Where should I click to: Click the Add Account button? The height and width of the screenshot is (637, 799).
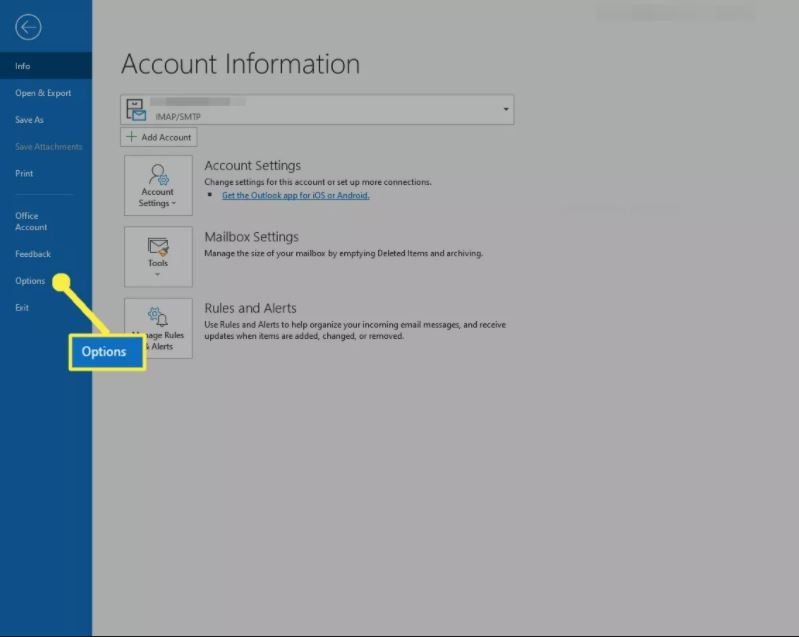click(x=159, y=137)
